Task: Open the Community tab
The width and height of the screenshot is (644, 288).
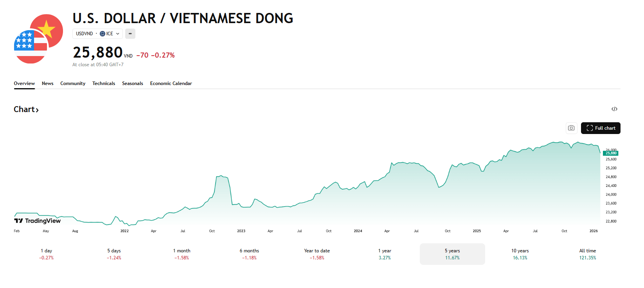Action: coord(73,83)
